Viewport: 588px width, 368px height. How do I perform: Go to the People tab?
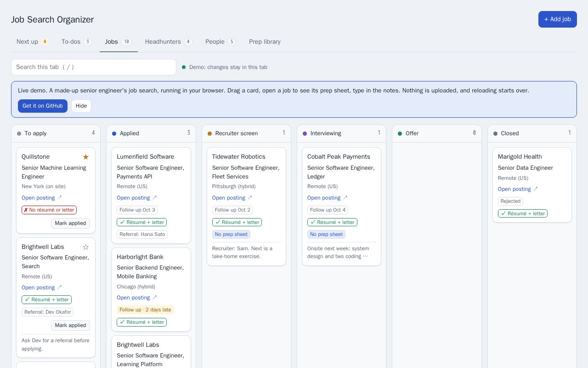click(x=220, y=42)
